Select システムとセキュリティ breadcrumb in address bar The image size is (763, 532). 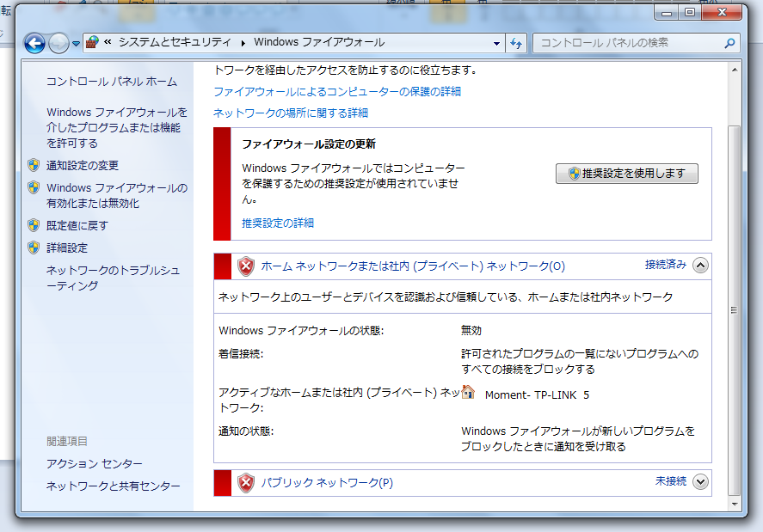pos(175,42)
